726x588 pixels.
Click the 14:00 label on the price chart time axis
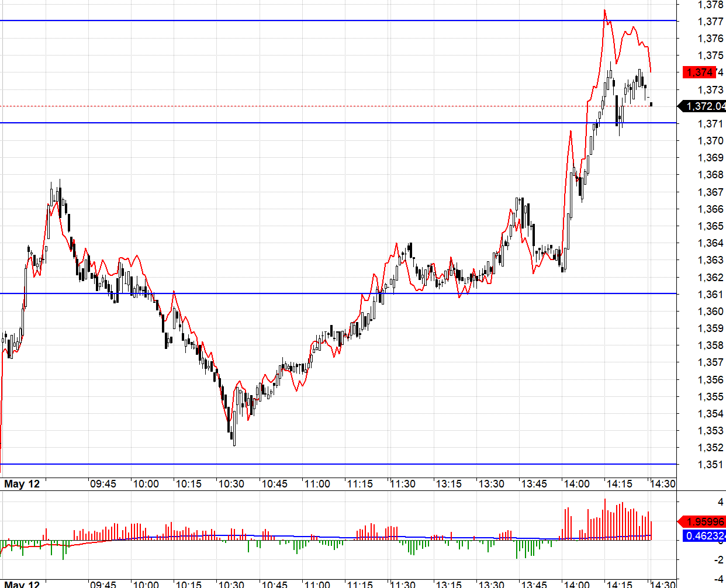[x=576, y=484]
